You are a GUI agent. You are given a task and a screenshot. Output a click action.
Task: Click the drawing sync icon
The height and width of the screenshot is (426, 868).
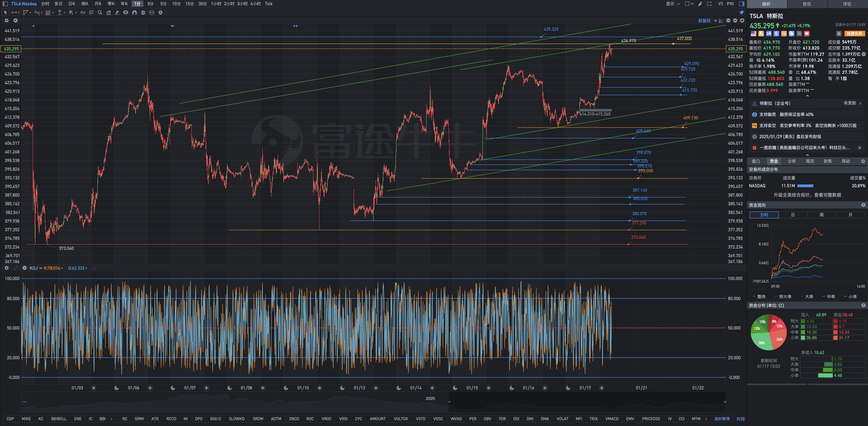(x=152, y=12)
